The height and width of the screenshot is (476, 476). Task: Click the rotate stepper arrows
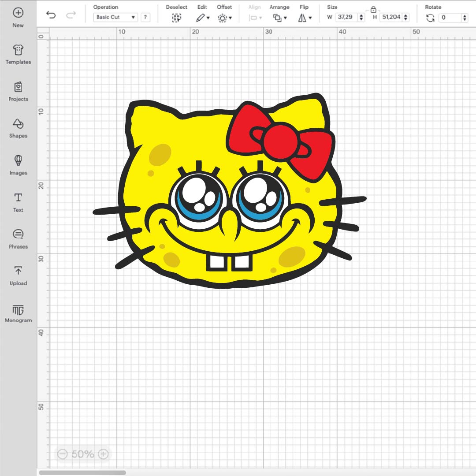coord(465,17)
